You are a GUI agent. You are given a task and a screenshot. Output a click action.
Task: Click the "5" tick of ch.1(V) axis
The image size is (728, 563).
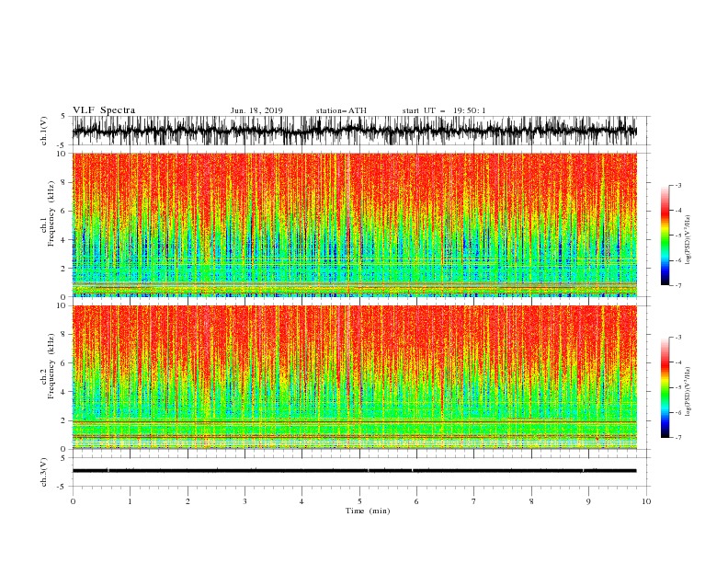(x=63, y=116)
